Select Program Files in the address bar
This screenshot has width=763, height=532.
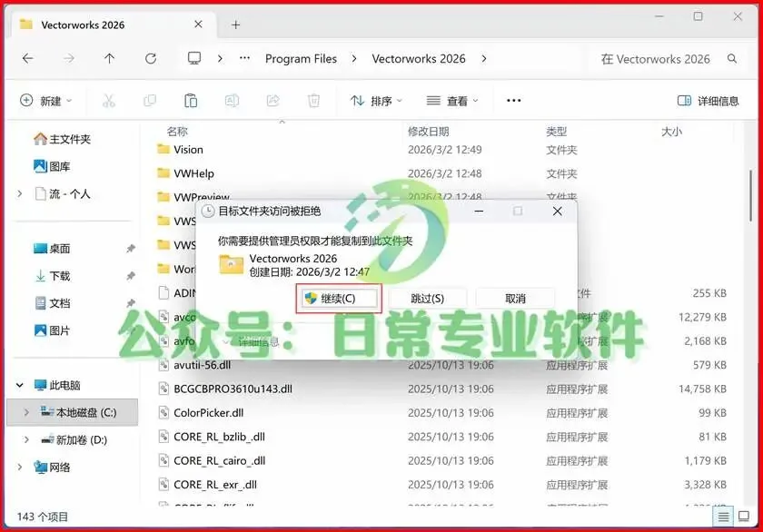click(301, 59)
